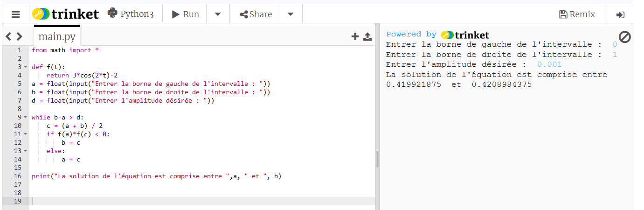
Task: Select the main.py tab
Action: [57, 36]
